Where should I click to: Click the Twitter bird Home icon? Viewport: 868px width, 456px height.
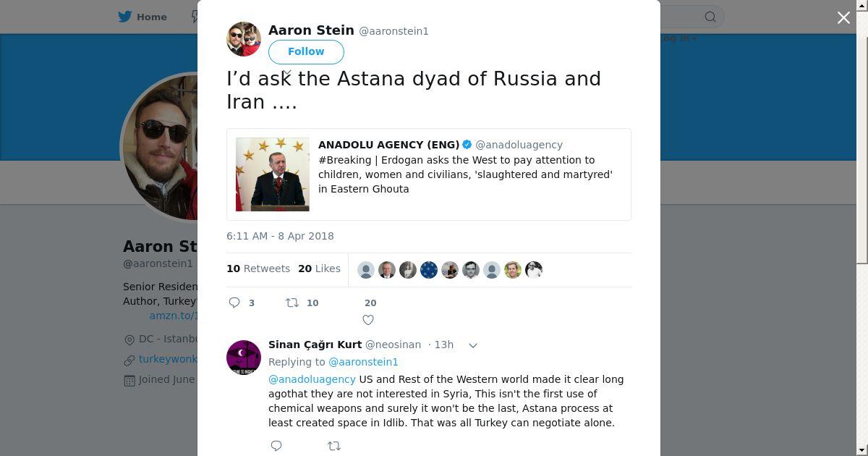coord(125,17)
